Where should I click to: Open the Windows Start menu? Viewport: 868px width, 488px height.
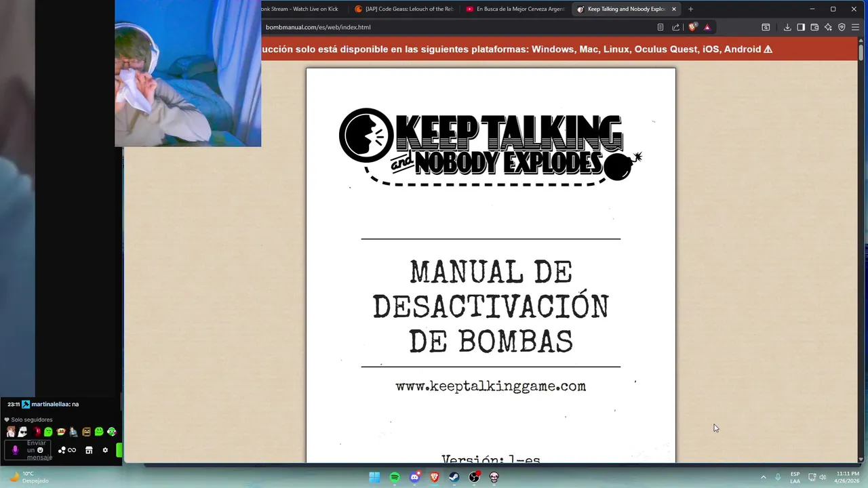pos(374,477)
